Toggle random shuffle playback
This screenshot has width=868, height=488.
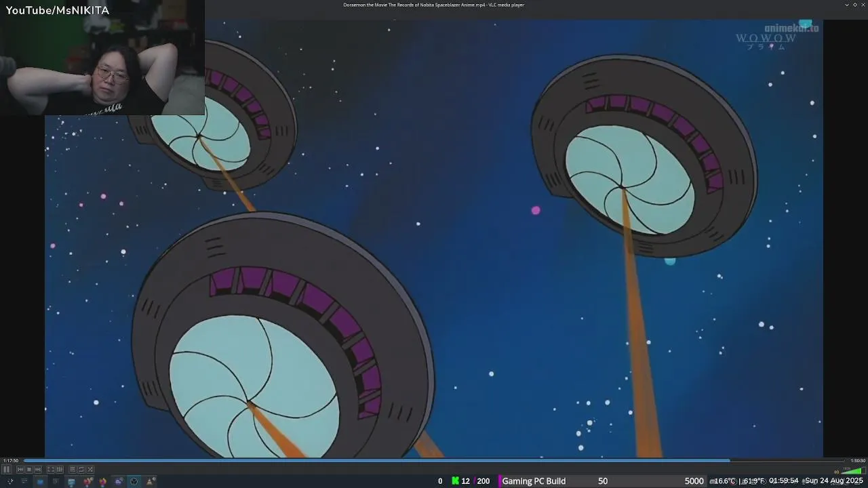(x=90, y=469)
